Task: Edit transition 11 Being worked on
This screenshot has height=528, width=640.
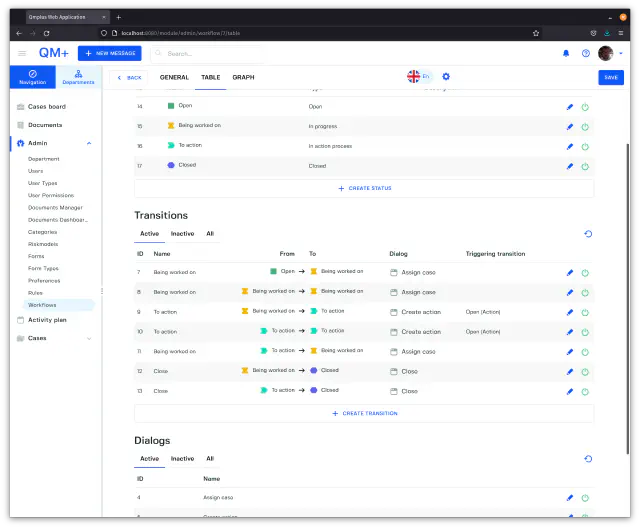Action: tap(570, 352)
